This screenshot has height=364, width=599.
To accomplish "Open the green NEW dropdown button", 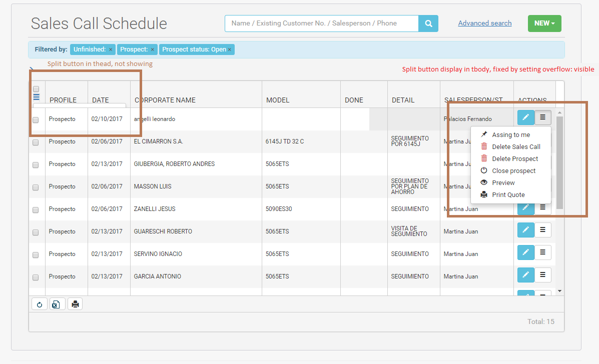I will point(544,23).
